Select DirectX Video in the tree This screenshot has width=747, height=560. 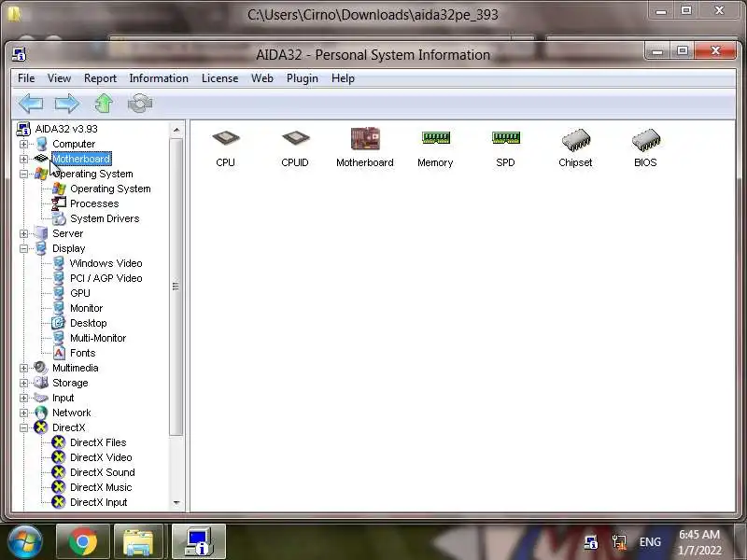[x=101, y=457]
